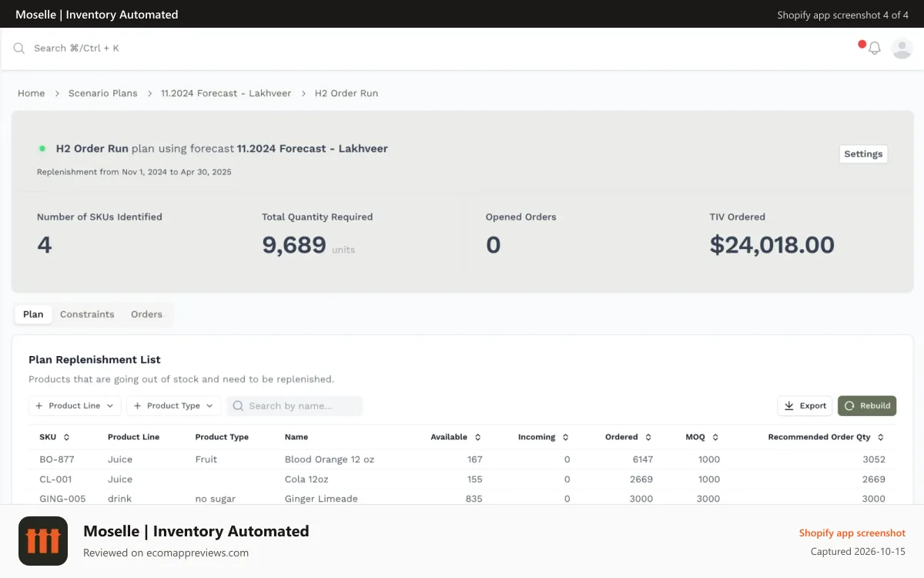This screenshot has width=924, height=578.
Task: Sort by Incoming column arrows
Action: pos(565,437)
